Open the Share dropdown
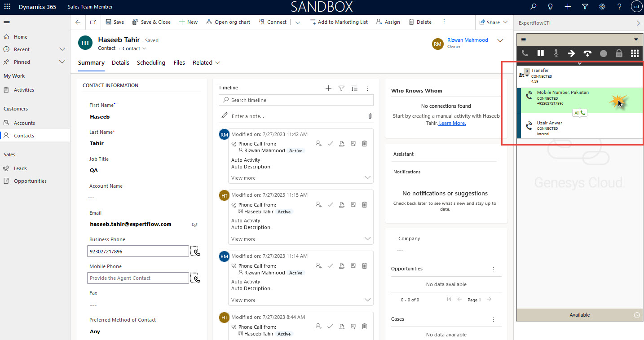 click(494, 22)
